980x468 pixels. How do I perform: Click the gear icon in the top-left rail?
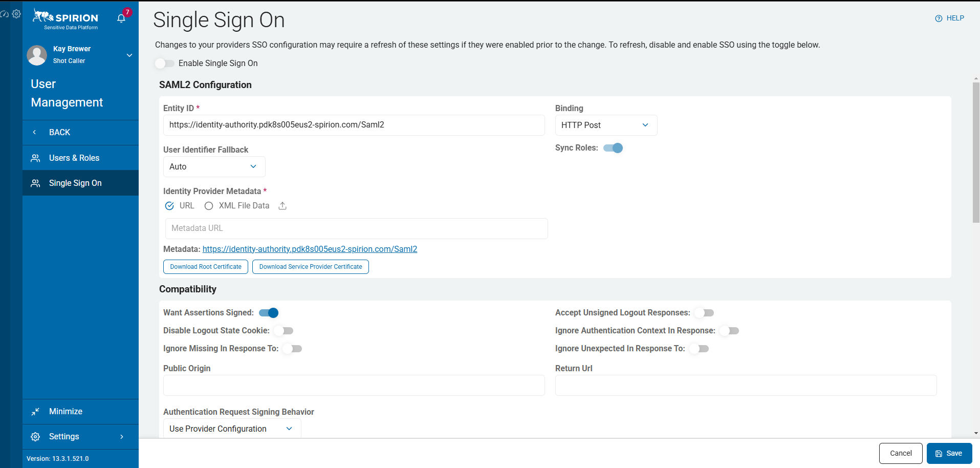tap(16, 14)
